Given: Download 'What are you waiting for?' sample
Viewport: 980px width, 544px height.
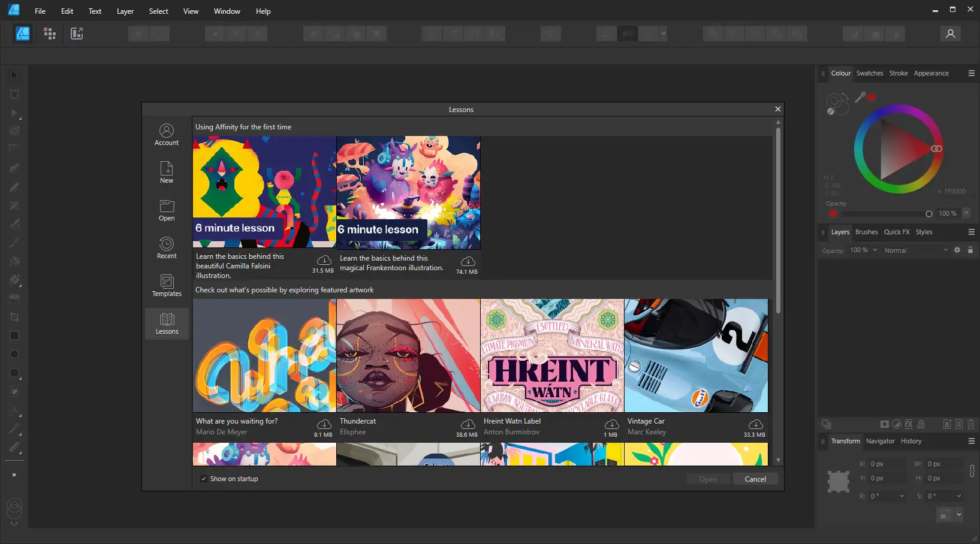Looking at the screenshot, I should [x=324, y=424].
